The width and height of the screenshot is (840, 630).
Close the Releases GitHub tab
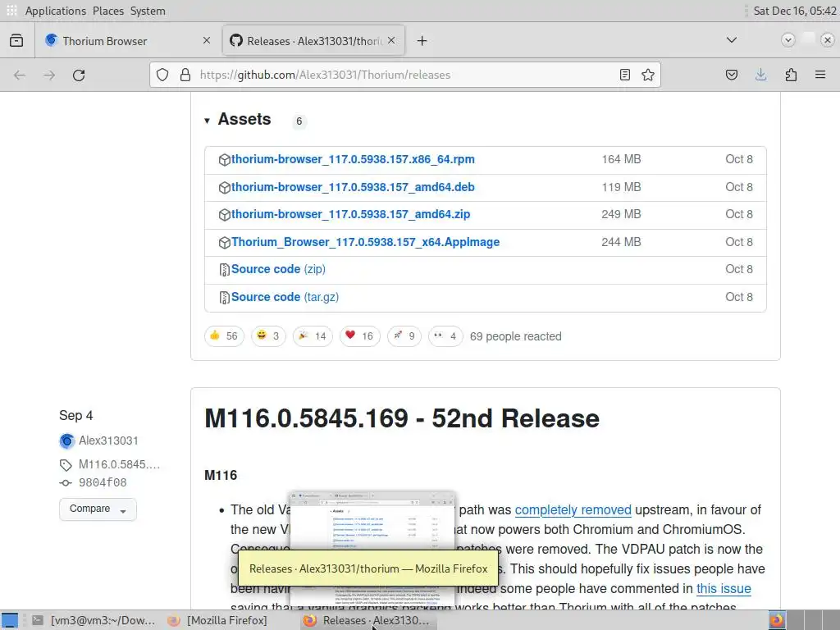[x=391, y=41]
